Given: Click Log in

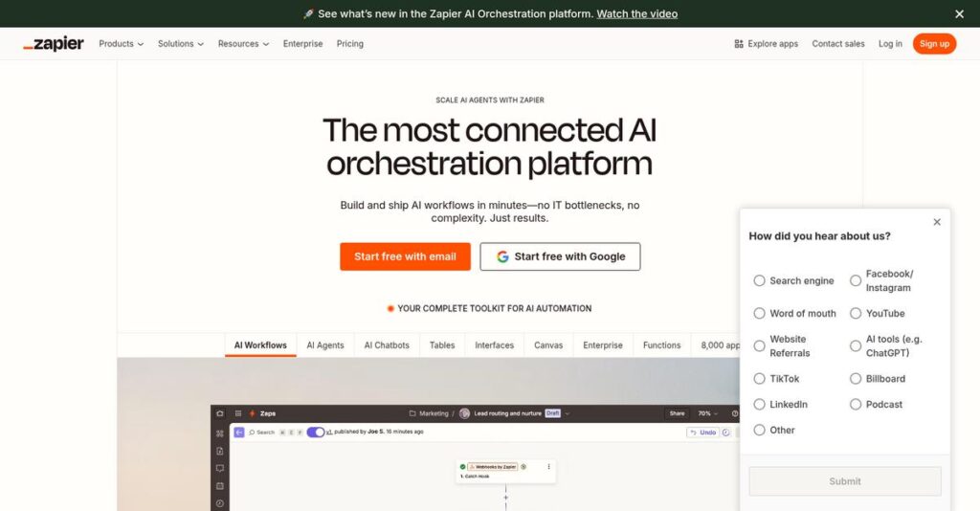Looking at the screenshot, I should [890, 44].
